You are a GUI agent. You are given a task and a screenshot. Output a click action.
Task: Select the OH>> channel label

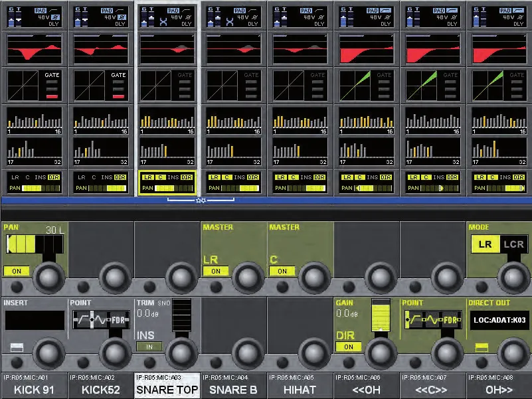coord(499,386)
